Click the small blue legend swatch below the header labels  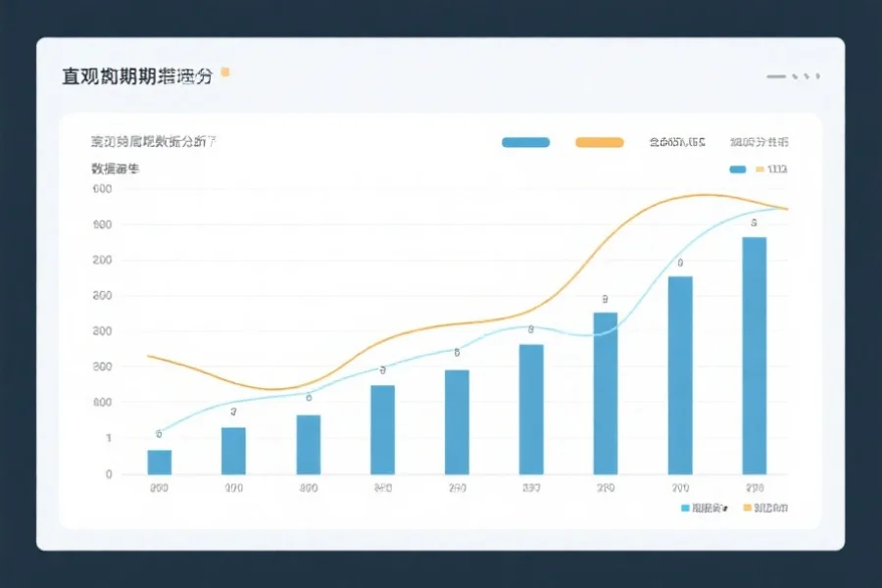click(x=737, y=170)
